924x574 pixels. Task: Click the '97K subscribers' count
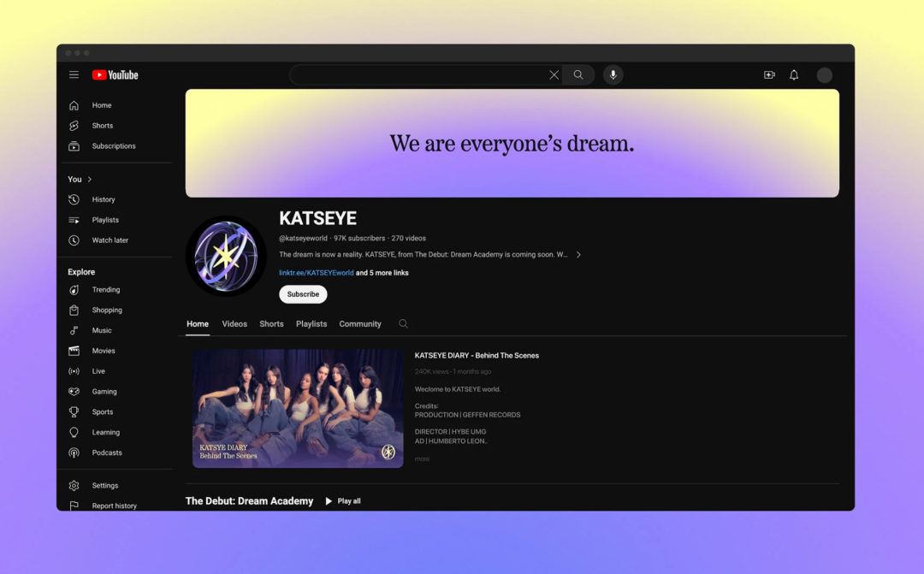click(x=359, y=238)
